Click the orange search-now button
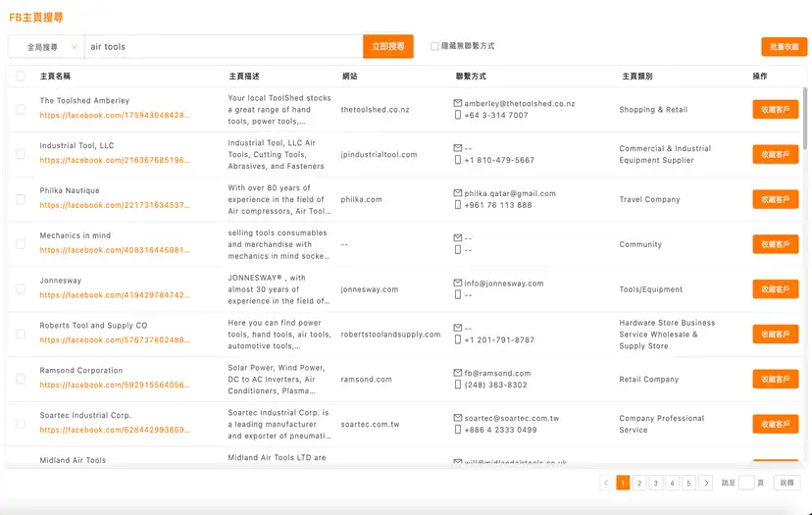 [388, 47]
